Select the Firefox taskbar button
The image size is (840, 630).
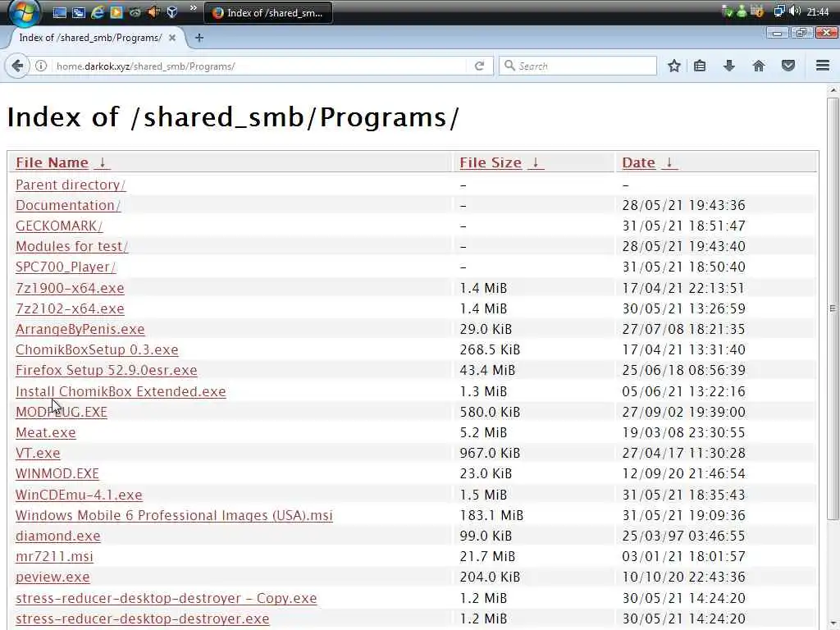click(x=268, y=13)
